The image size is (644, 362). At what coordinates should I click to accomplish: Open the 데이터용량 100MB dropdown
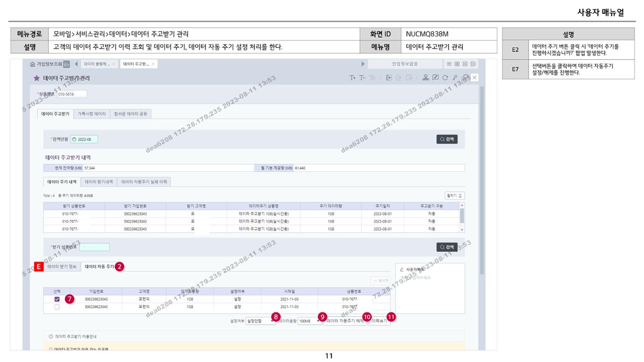click(x=310, y=321)
